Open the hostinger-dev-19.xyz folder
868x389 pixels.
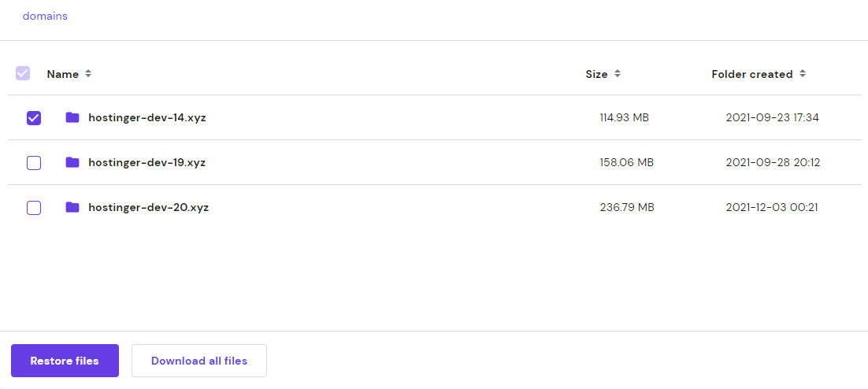147,163
